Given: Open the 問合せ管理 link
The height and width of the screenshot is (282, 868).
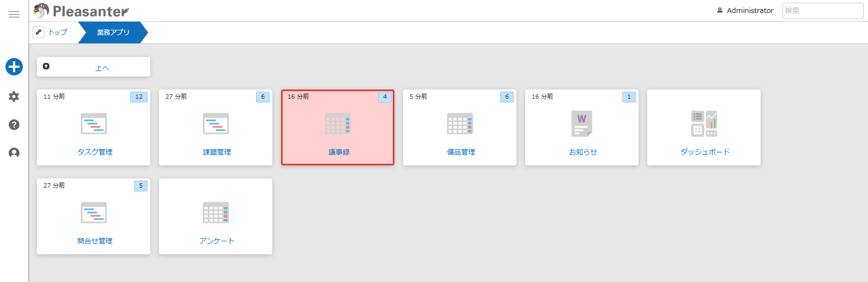Looking at the screenshot, I should click(95, 241).
